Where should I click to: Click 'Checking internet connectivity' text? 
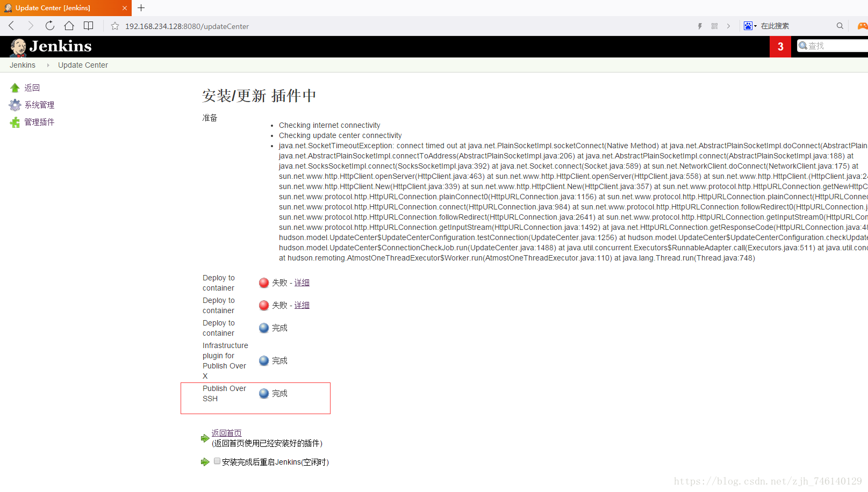[x=329, y=125]
